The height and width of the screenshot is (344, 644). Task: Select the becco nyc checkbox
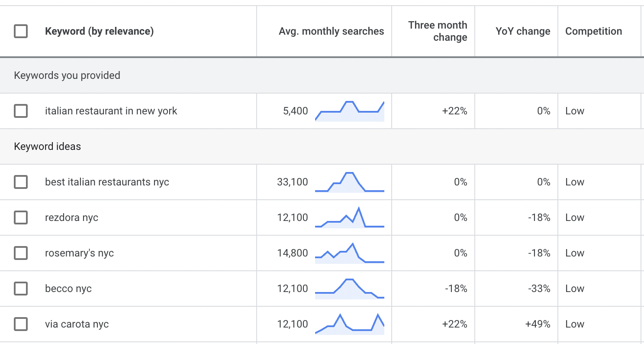[x=21, y=289]
